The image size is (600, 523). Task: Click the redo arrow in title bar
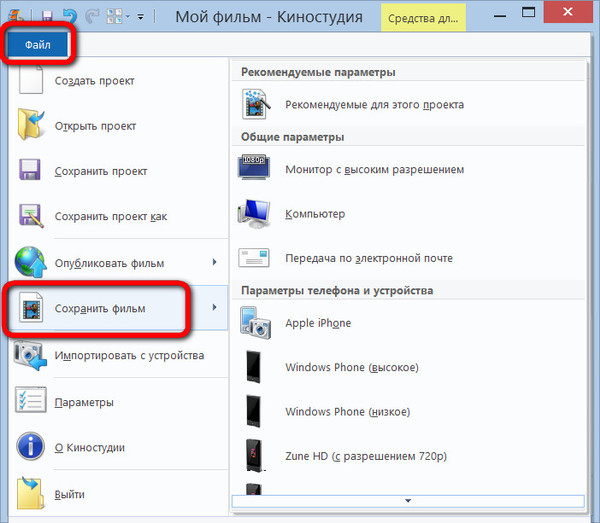click(90, 16)
